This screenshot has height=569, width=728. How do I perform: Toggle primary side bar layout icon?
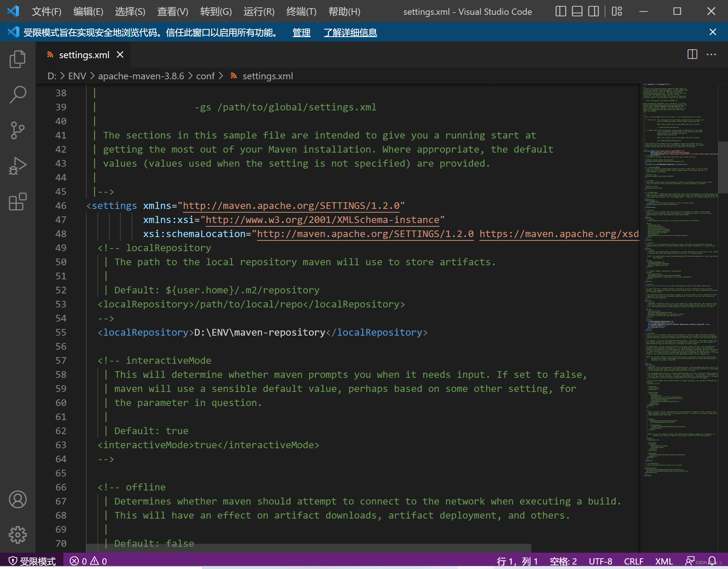[x=561, y=11]
